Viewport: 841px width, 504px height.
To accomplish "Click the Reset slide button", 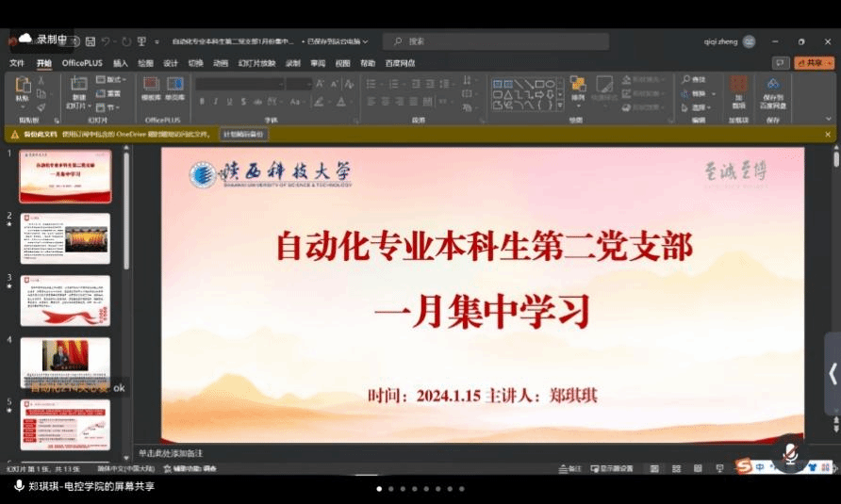I will coord(108,93).
